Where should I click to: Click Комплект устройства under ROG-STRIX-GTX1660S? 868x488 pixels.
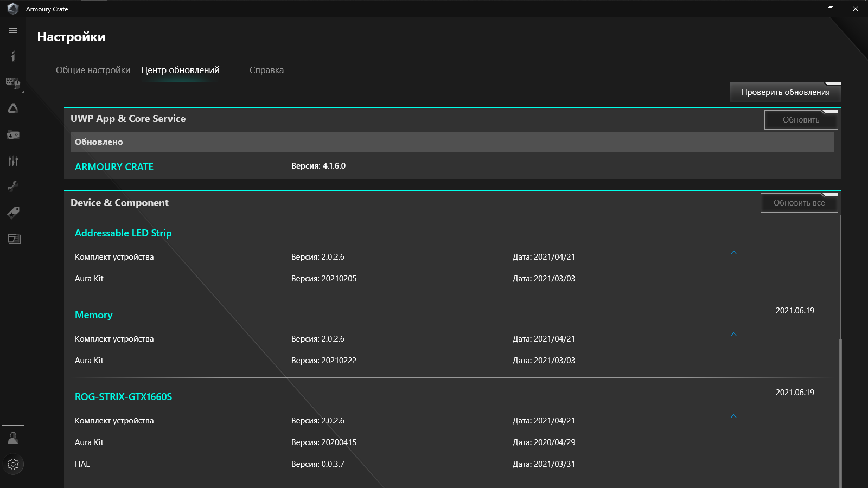point(114,421)
